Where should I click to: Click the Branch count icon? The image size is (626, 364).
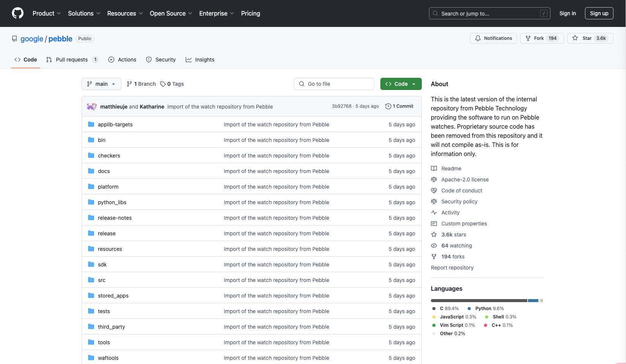click(129, 84)
